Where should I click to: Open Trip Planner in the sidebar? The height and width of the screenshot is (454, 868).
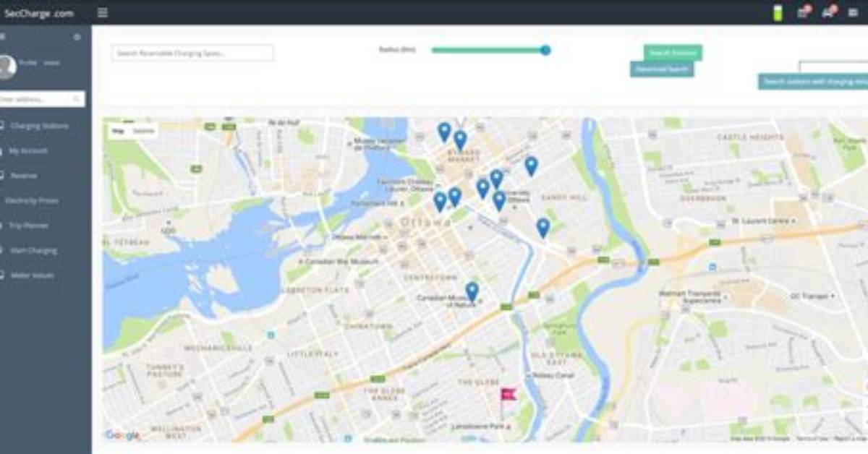pyautogui.click(x=29, y=226)
